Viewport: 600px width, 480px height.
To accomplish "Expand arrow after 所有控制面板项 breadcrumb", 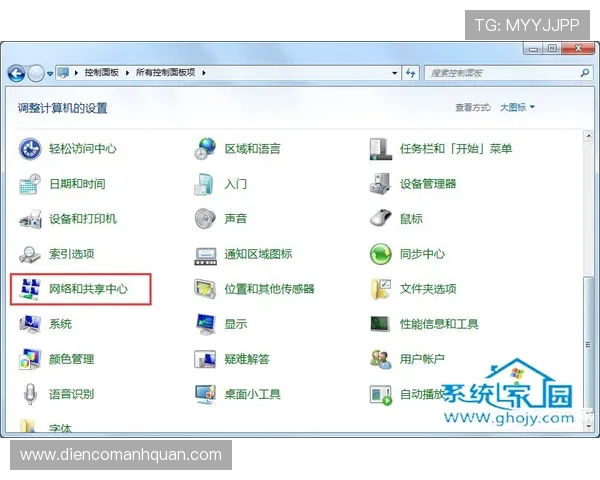I will pyautogui.click(x=204, y=73).
